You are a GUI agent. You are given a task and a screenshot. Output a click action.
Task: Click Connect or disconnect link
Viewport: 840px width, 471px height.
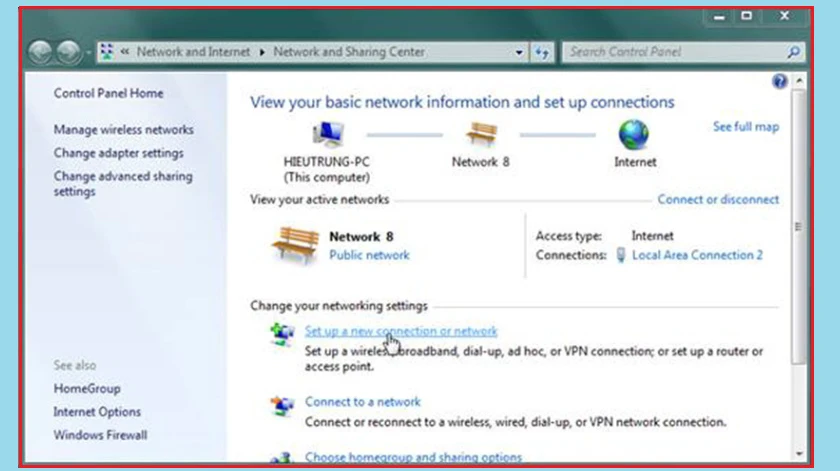718,199
